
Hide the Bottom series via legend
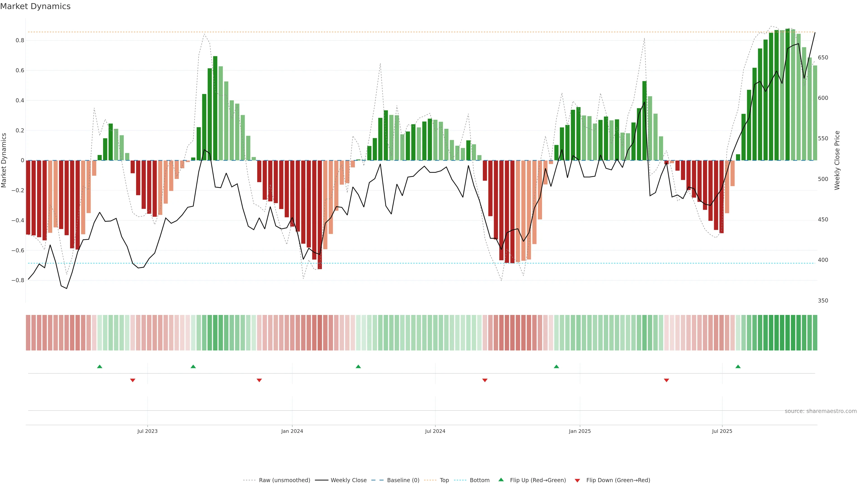coord(479,480)
